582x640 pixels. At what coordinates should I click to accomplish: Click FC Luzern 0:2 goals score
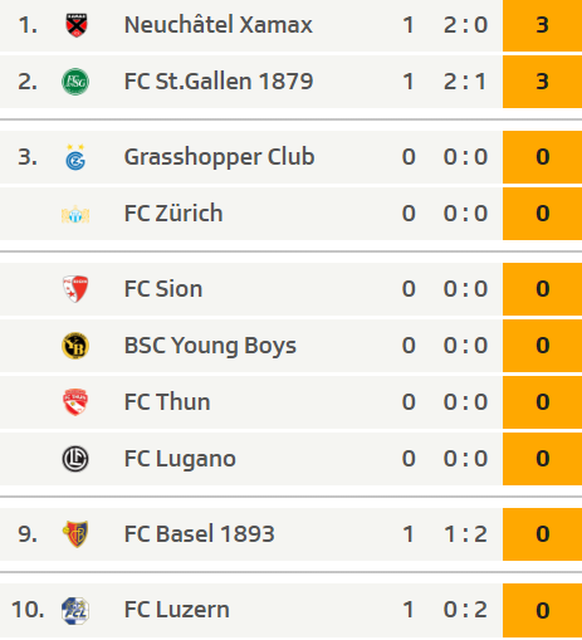[x=465, y=610]
